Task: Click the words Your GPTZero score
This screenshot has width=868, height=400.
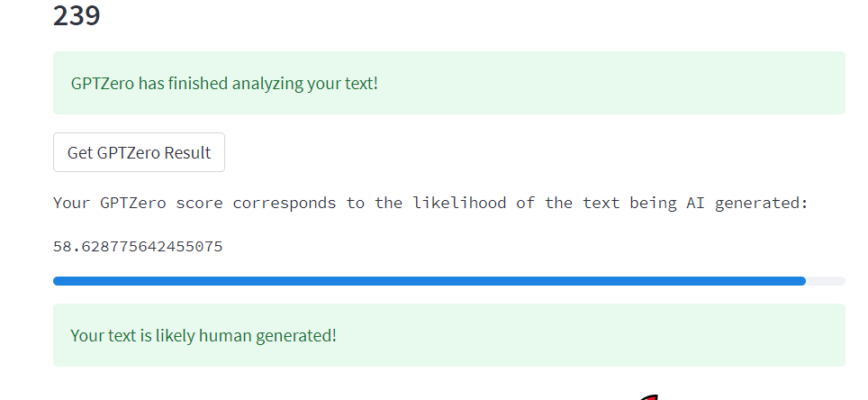Action: [138, 203]
